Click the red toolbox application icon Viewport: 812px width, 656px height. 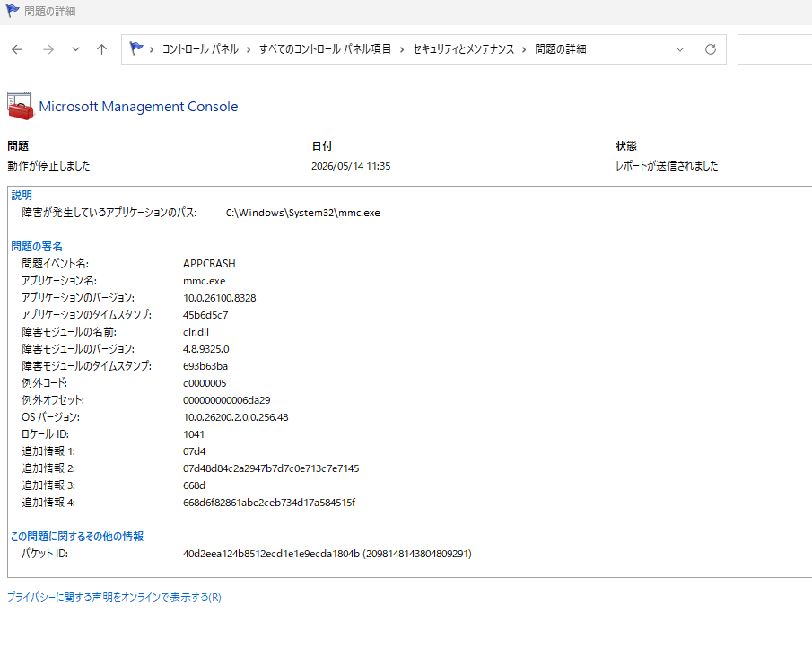point(21,106)
